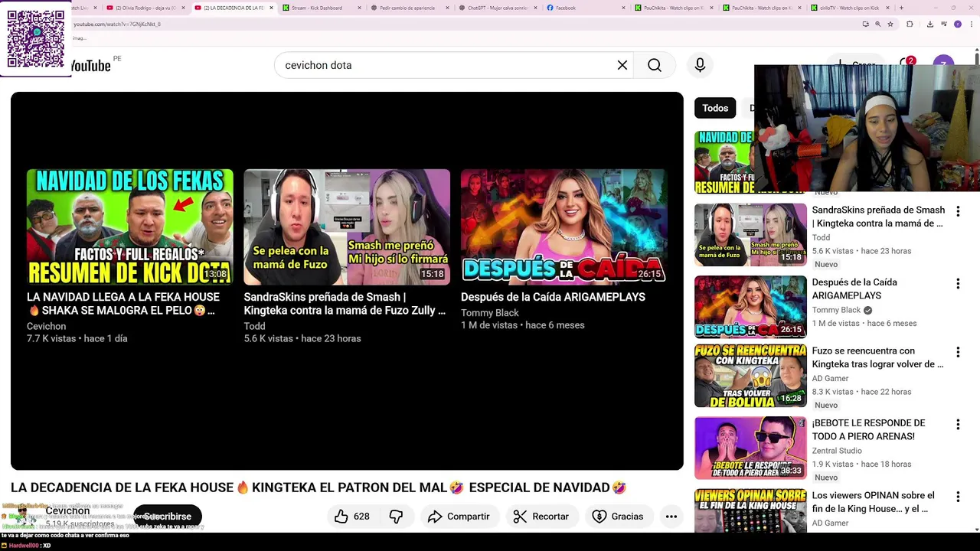Open end-screen title LA NAVIDAD LLEGA A LA FEKA HOUSE

(123, 304)
